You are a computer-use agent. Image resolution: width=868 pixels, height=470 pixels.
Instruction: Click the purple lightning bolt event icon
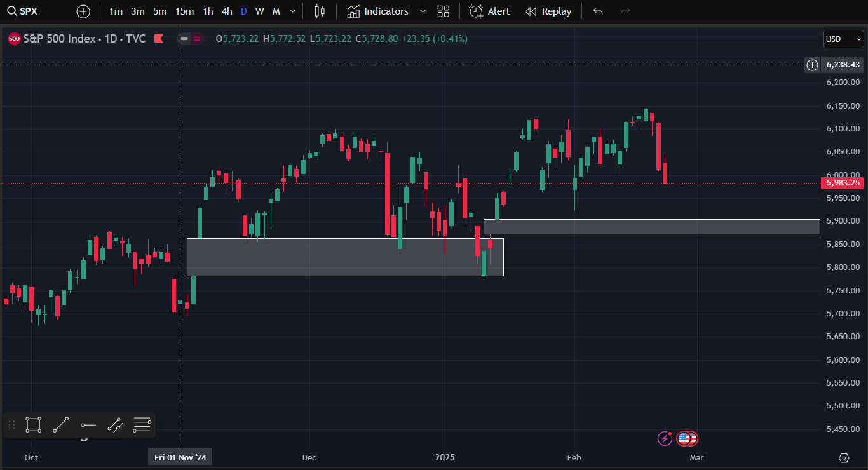665,438
